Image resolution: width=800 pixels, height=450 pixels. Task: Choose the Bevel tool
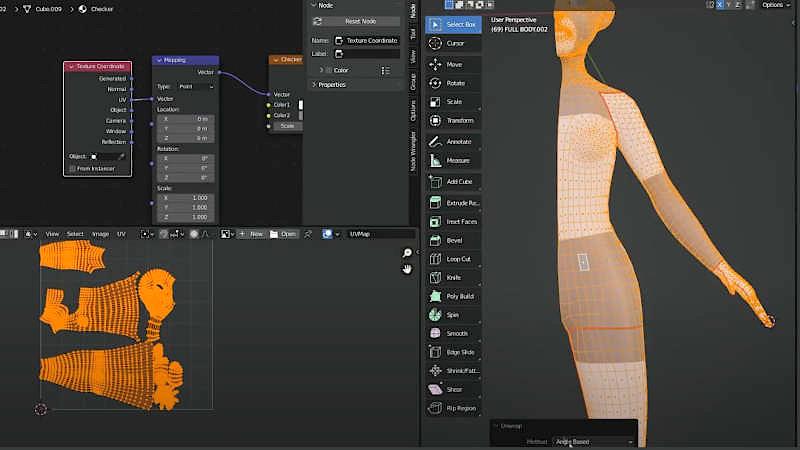click(x=453, y=240)
